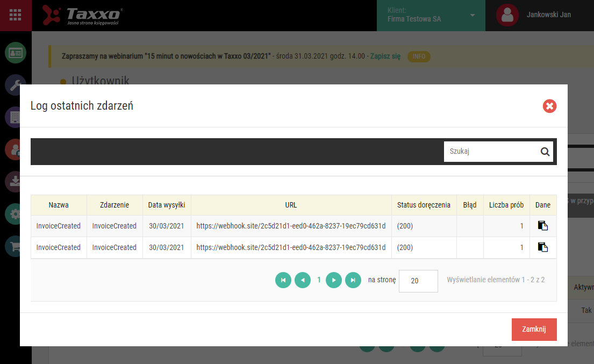Open the wrench tools sidebar icon
This screenshot has width=594, height=364.
pos(15,85)
